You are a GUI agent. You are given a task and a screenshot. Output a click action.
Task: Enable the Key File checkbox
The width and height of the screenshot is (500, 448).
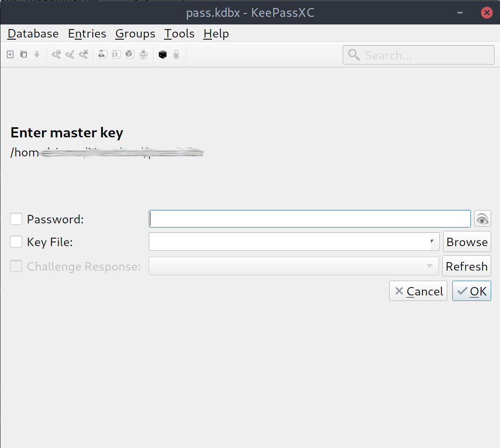16,241
